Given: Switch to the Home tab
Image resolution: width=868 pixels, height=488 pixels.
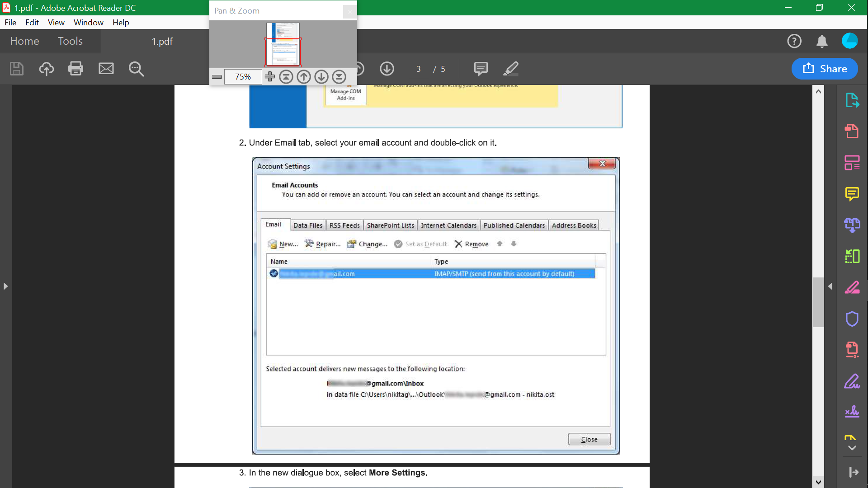Looking at the screenshot, I should [x=24, y=41].
